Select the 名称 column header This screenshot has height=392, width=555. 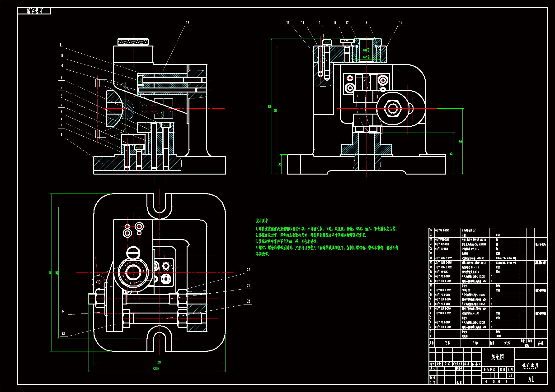pyautogui.click(x=475, y=343)
